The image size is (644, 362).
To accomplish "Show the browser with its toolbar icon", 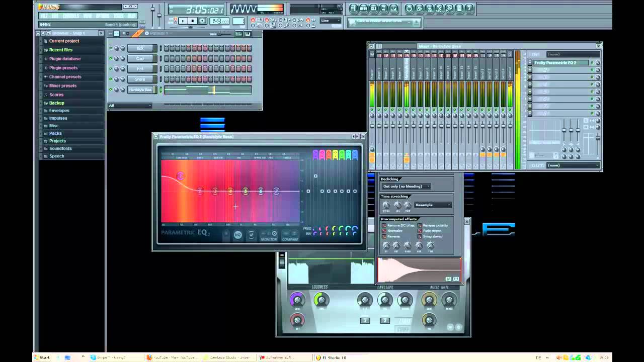I will (384, 9).
